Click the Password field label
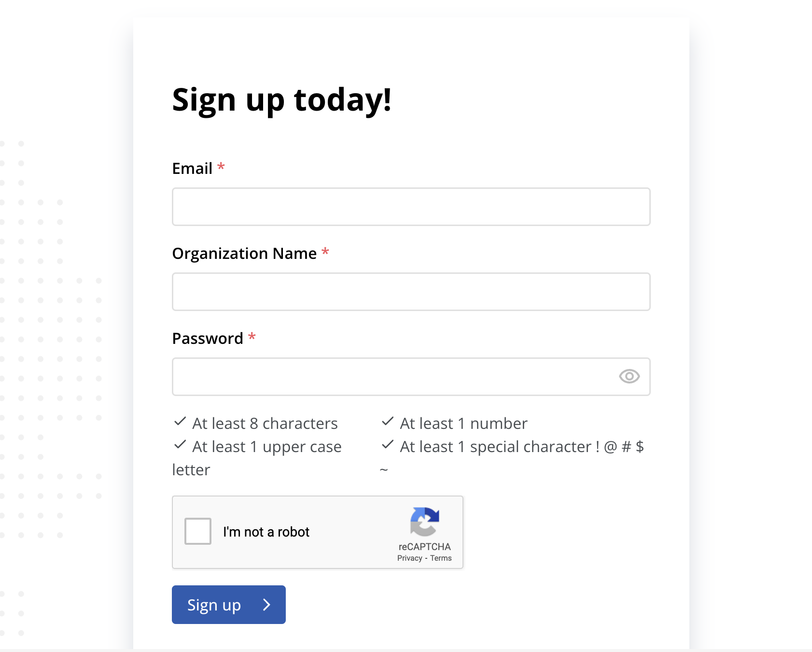 [x=208, y=339]
